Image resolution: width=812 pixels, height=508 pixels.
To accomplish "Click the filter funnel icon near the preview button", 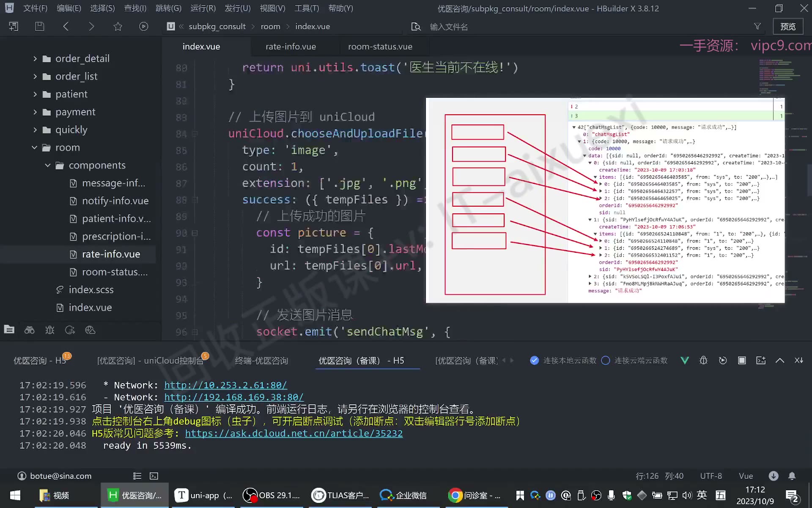I will click(757, 26).
